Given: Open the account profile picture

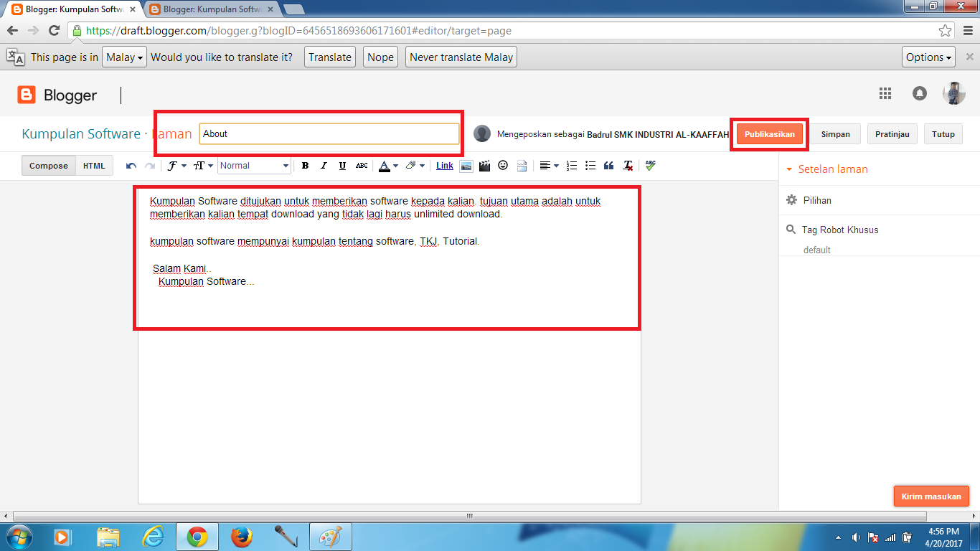Looking at the screenshot, I should tap(954, 93).
